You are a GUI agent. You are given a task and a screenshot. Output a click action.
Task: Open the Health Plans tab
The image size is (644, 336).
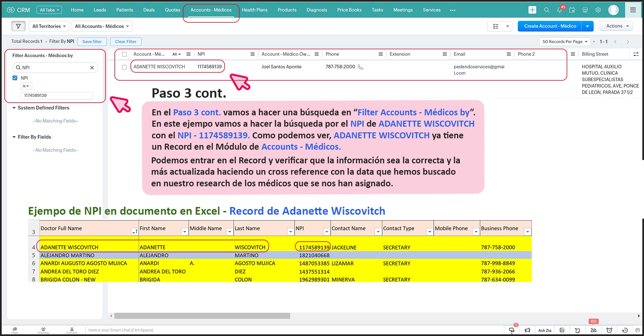click(x=254, y=10)
